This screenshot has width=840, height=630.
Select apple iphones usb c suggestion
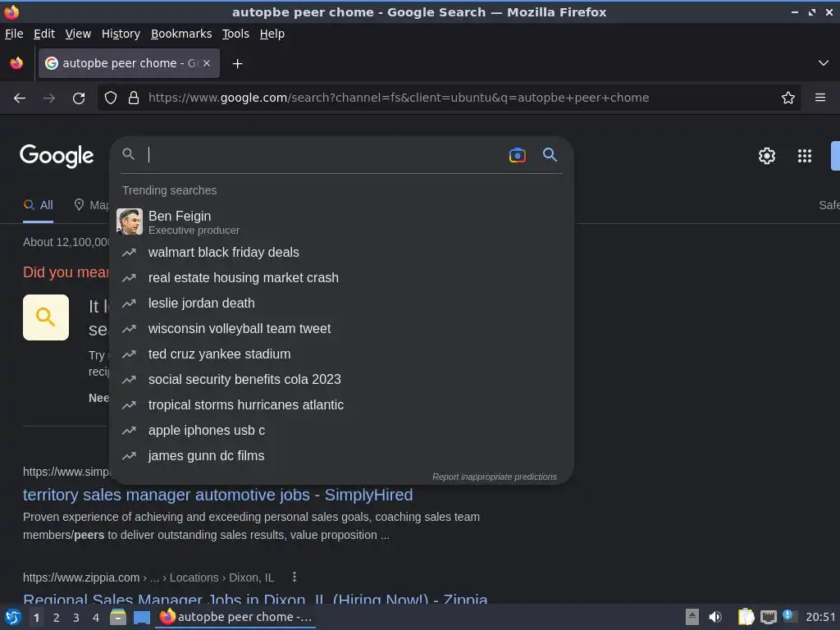pos(342,431)
